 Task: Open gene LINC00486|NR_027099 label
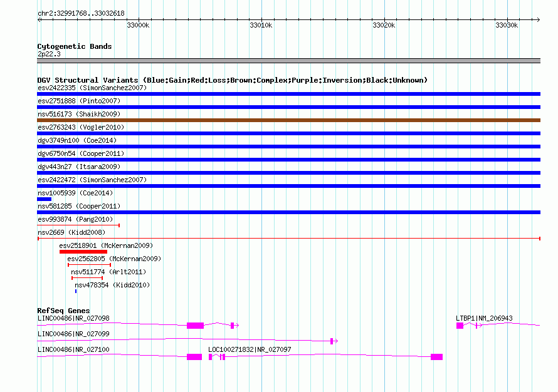click(73, 334)
